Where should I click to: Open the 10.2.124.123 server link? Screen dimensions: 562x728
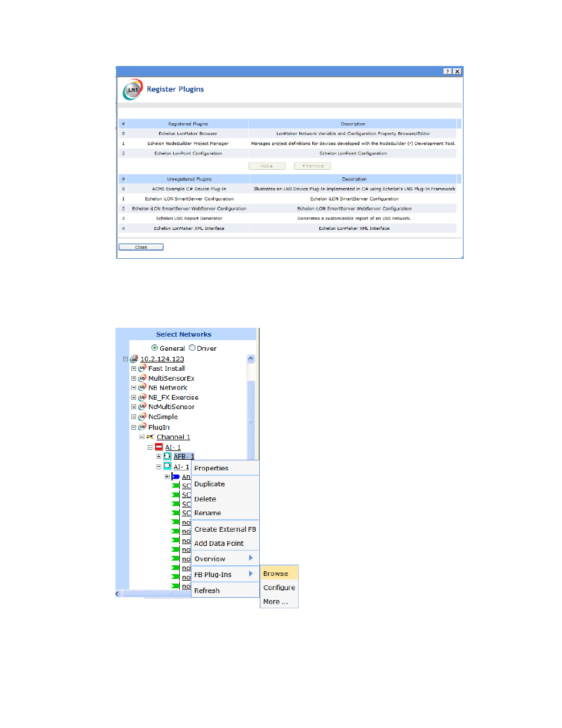(x=162, y=359)
